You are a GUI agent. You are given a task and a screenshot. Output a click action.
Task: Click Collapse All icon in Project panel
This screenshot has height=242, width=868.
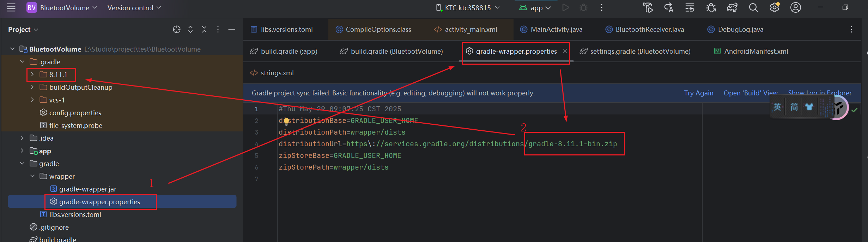click(x=204, y=30)
